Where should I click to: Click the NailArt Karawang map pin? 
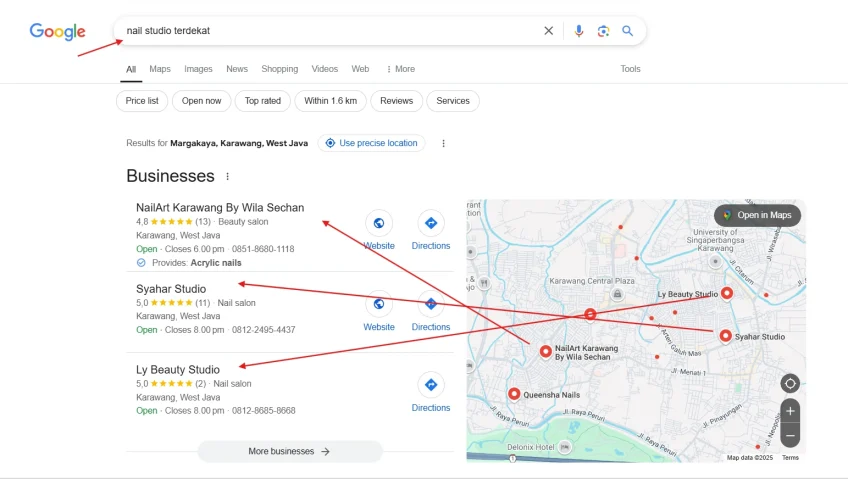click(x=546, y=351)
